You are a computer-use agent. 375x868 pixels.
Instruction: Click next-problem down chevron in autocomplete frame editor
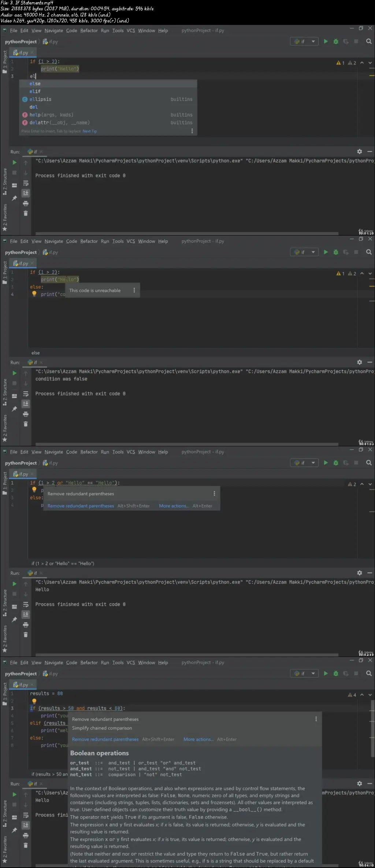370,63
